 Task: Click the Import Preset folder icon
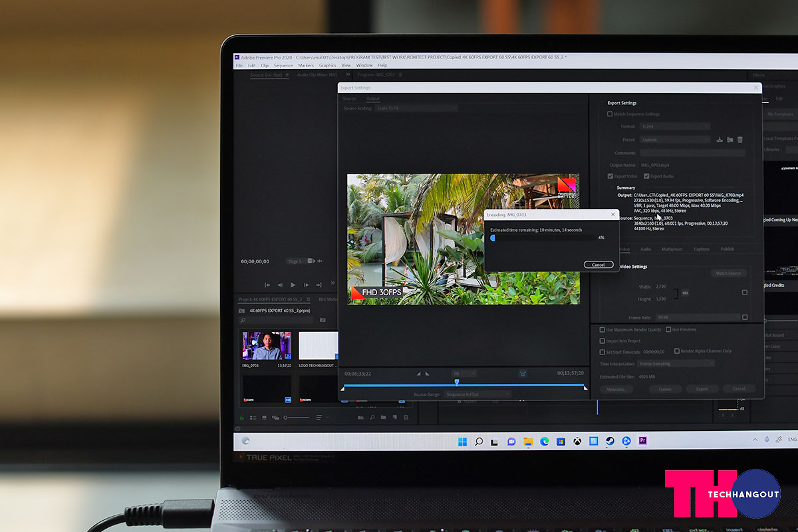click(730, 140)
